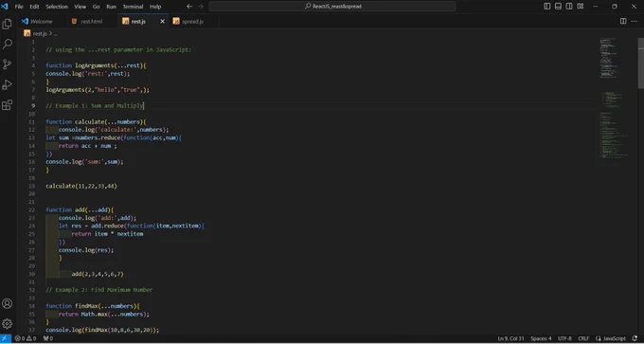The image size is (644, 344).
Task: Show errors and warnings from the status bar
Action: pyautogui.click(x=26, y=338)
